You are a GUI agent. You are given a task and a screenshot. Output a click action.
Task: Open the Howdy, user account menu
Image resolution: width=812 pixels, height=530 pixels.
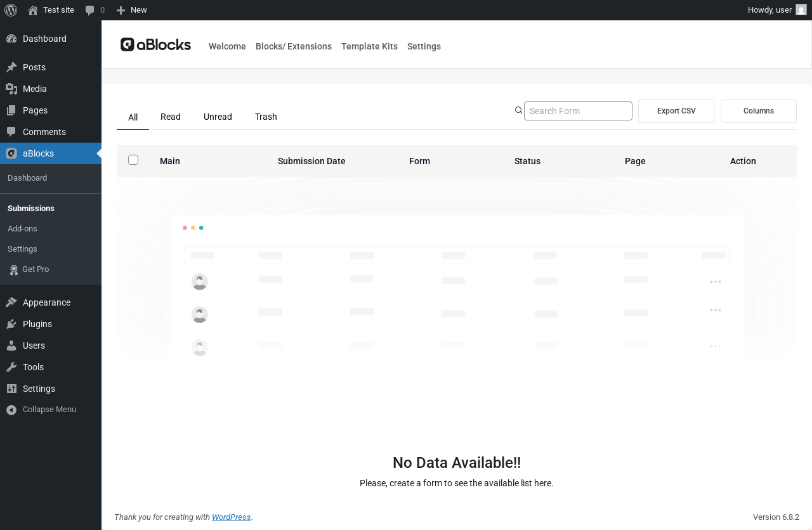point(776,10)
